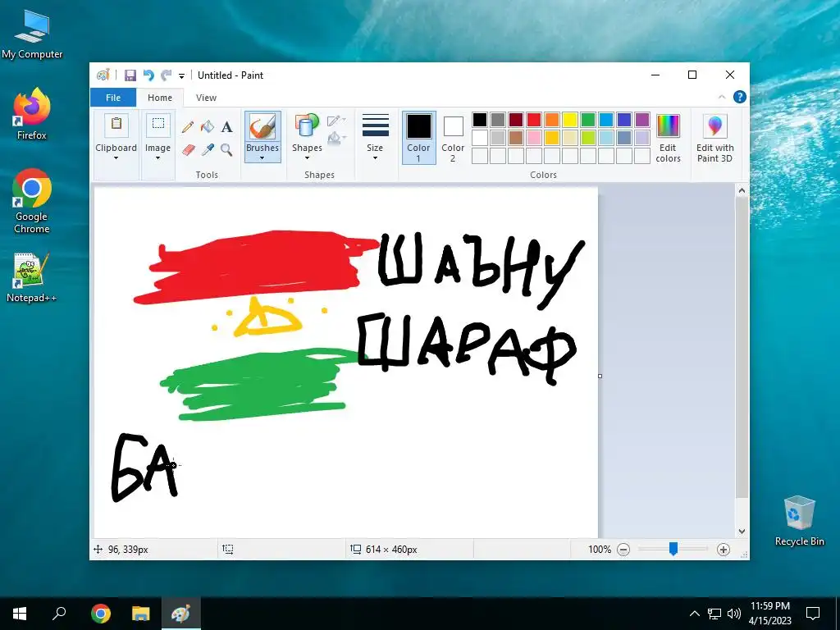Click the Redo icon in title bar
This screenshot has width=840, height=630.
pyautogui.click(x=167, y=75)
